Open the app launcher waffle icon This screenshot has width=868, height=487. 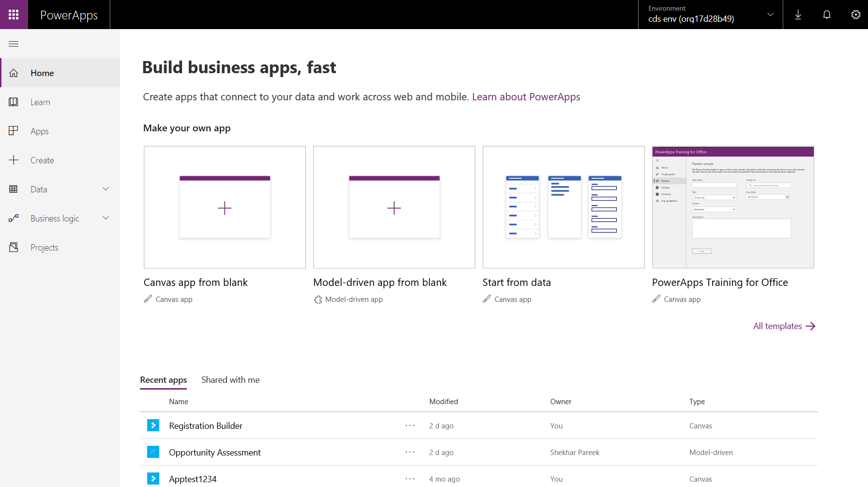[14, 15]
